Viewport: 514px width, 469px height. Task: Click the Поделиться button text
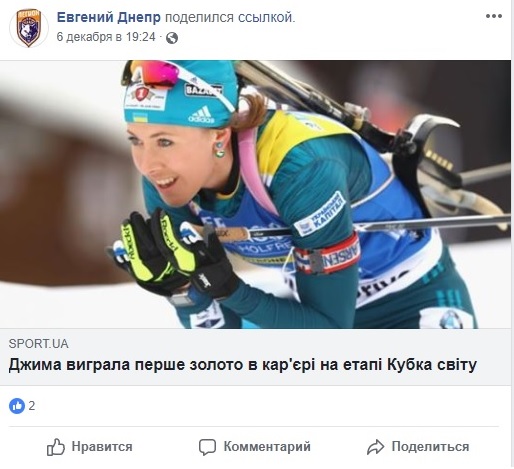[430, 447]
